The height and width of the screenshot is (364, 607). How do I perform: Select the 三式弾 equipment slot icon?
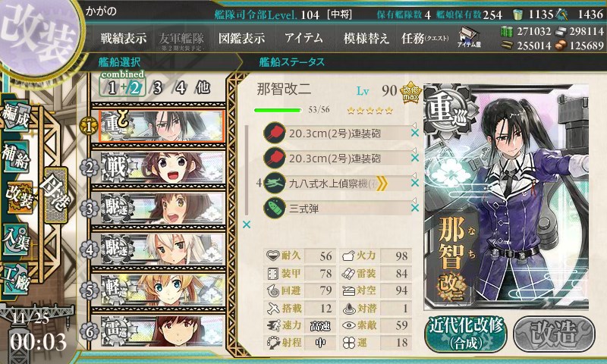coord(275,209)
